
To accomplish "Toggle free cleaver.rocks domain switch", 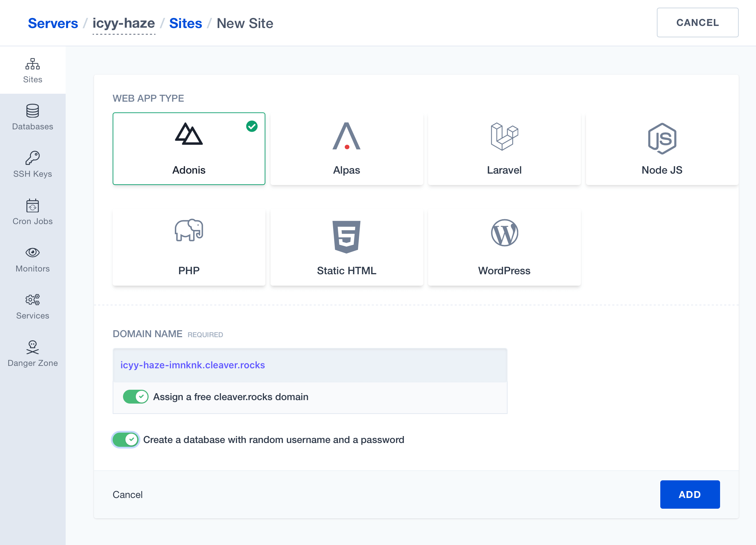I will 135,397.
